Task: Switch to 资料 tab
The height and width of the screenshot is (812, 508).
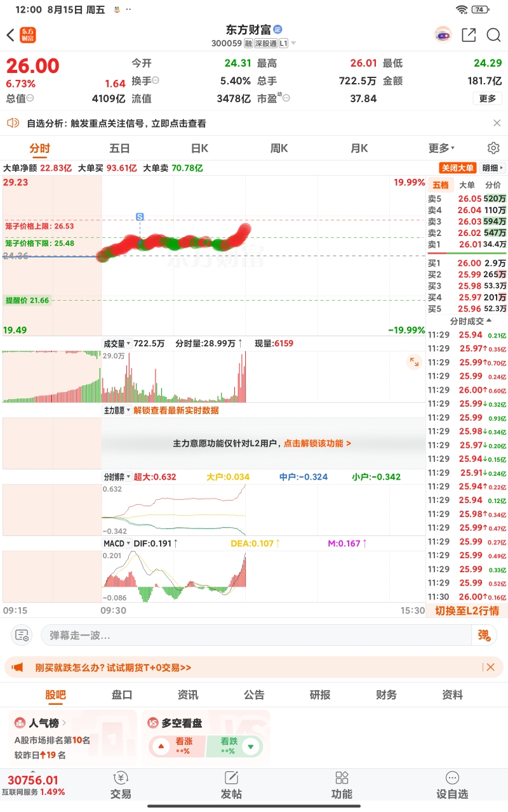Action: tap(452, 695)
